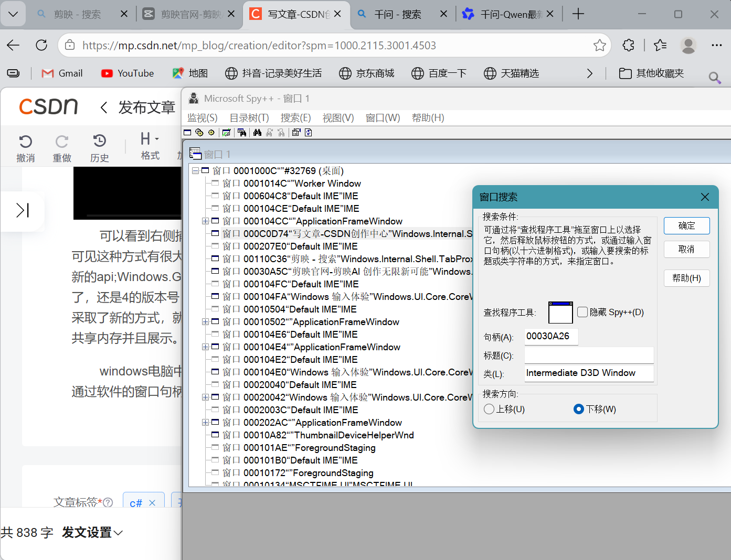The width and height of the screenshot is (731, 560).
Task: Open the 窗口(W) menu
Action: pyautogui.click(x=383, y=118)
